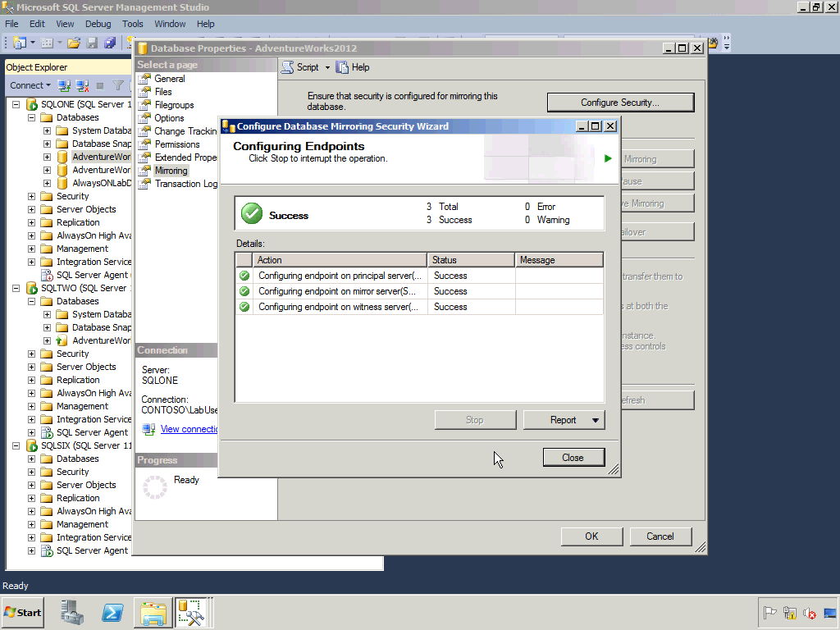The height and width of the screenshot is (630, 840).
Task: Open Windows Explorer from the taskbar
Action: tap(153, 612)
